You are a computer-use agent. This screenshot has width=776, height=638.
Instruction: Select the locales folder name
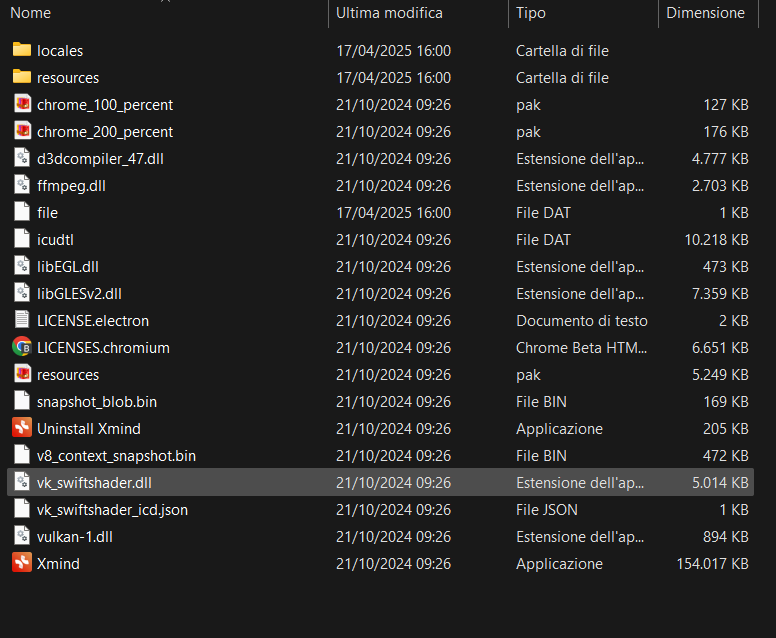coord(60,51)
